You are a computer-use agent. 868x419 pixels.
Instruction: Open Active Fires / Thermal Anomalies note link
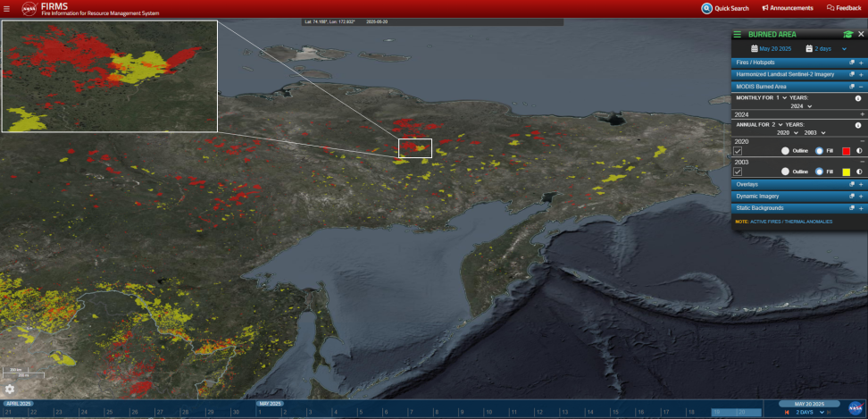tap(791, 222)
